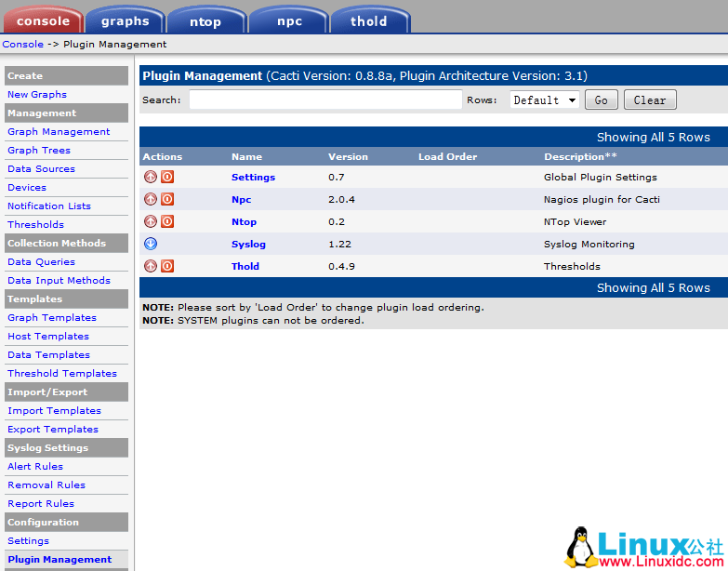Click the Clear button

tap(650, 100)
